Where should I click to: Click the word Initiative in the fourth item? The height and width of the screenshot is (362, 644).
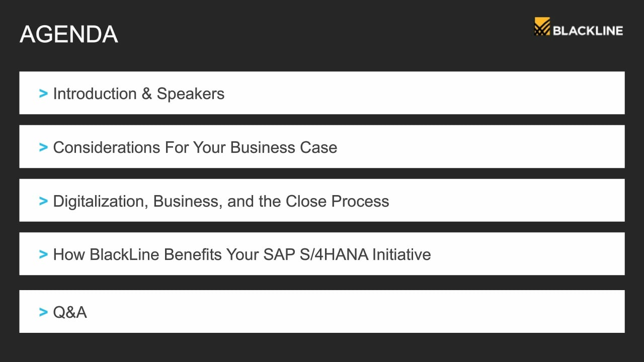click(x=401, y=254)
